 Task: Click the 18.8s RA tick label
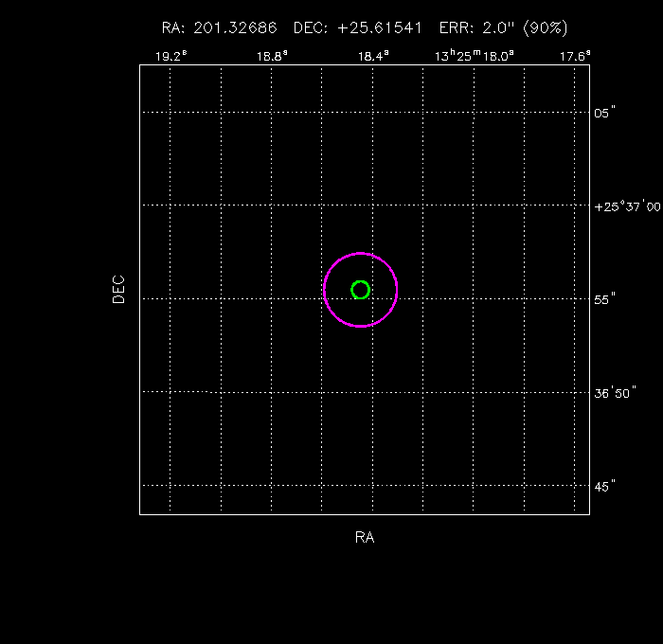tap(272, 56)
